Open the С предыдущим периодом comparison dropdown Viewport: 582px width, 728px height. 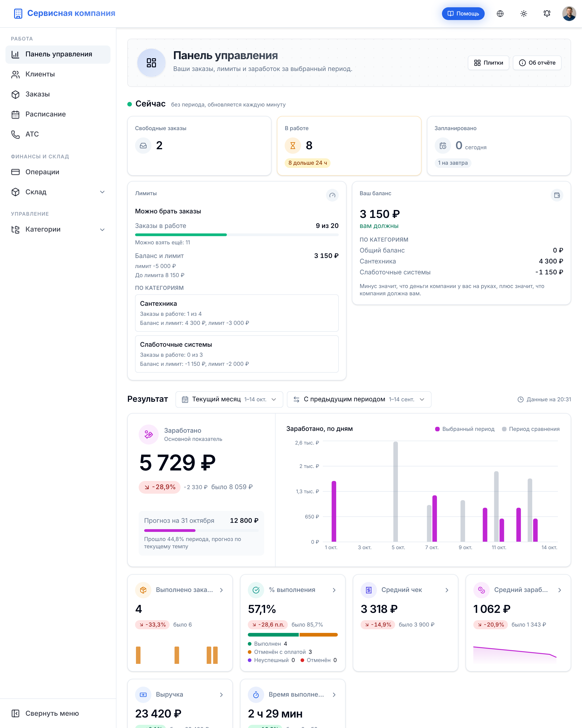(359, 399)
